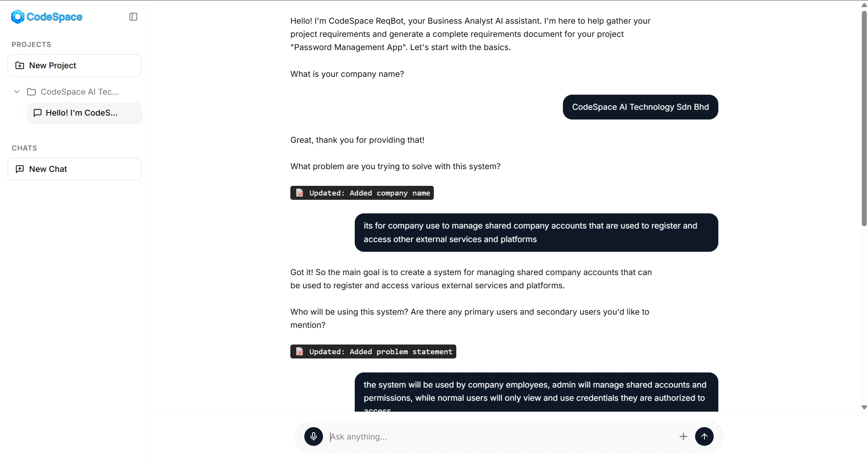Focus the Ask anything input field
Screen dimensions: 868x464
(x=500, y=436)
